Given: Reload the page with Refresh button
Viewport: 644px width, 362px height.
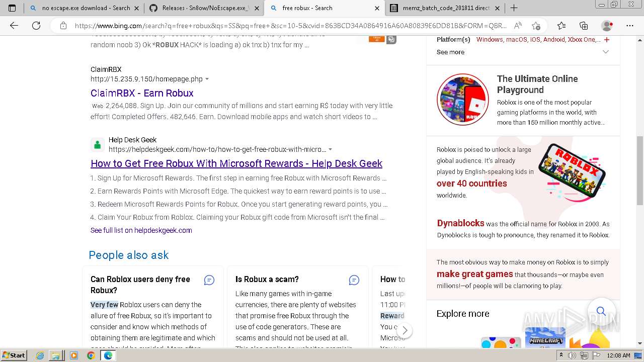Looking at the screenshot, I should [36, 26].
